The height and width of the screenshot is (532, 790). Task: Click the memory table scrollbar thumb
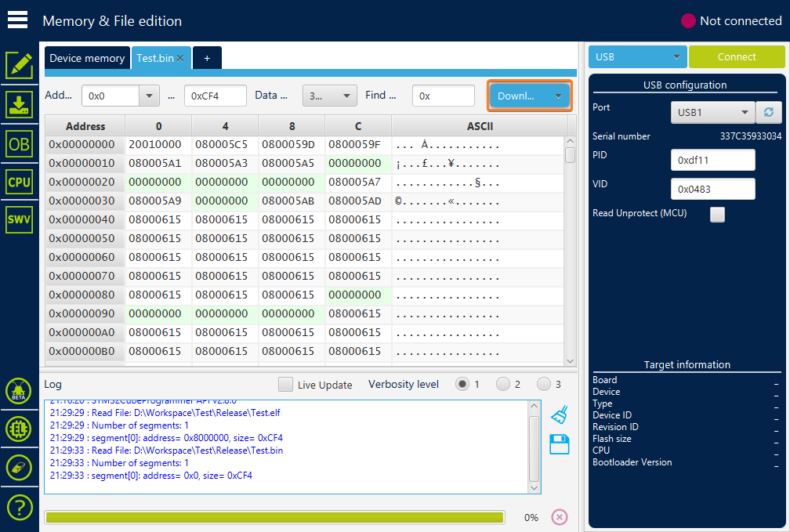pos(570,154)
